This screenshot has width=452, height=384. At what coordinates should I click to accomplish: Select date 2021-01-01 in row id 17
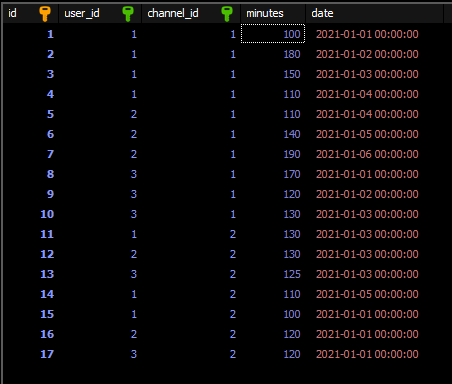coord(367,354)
